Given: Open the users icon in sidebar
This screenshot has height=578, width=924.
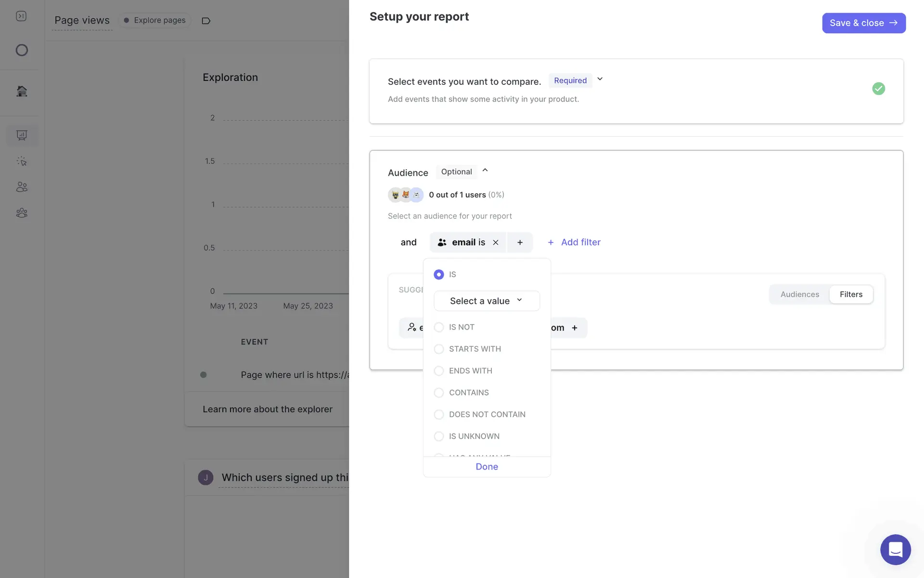Looking at the screenshot, I should (22, 187).
